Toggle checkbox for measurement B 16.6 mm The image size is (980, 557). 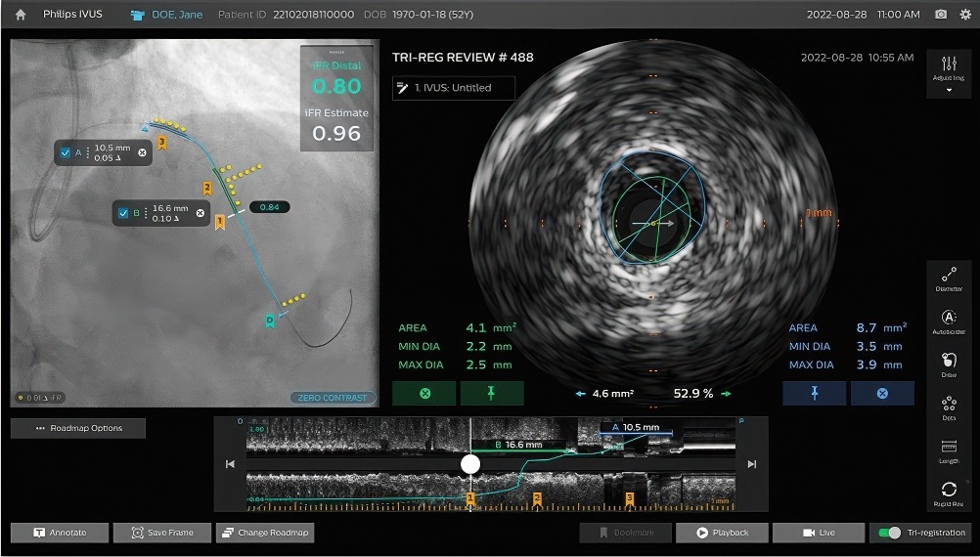pos(124,213)
